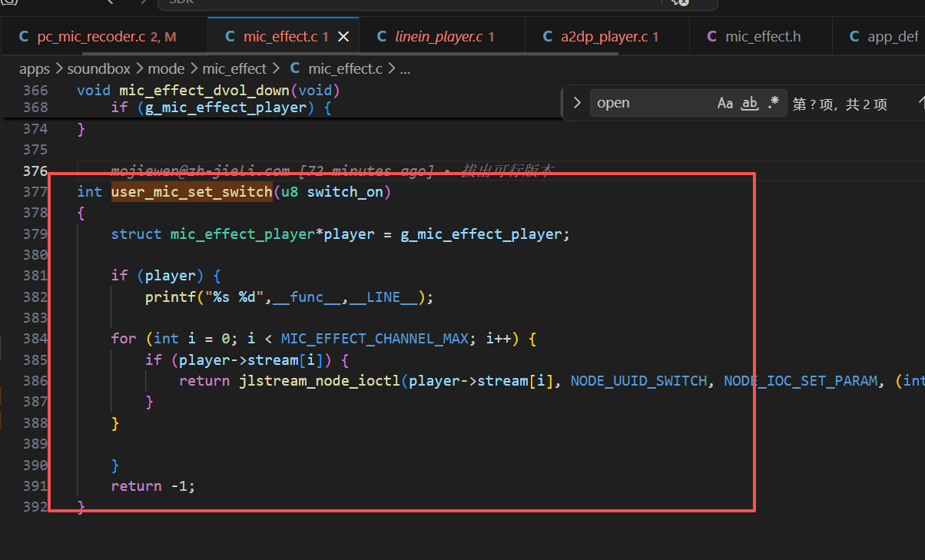
Task: Open the "mic_effect" folder breadcrumb
Action: (x=234, y=69)
